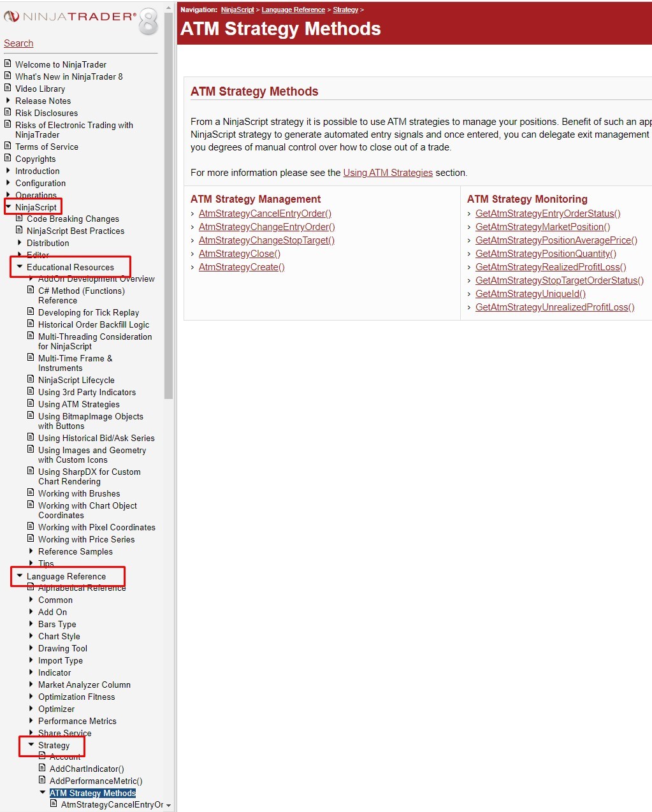
Task: Click sidebar scrollbar down arrow
Action: tap(168, 806)
